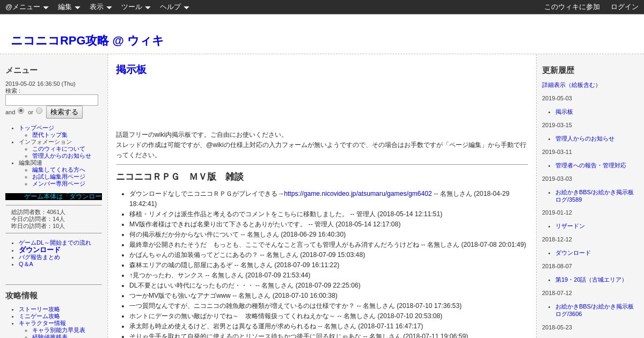Open キャラ別能力早見表 link
The image size is (644, 338).
click(58, 330)
